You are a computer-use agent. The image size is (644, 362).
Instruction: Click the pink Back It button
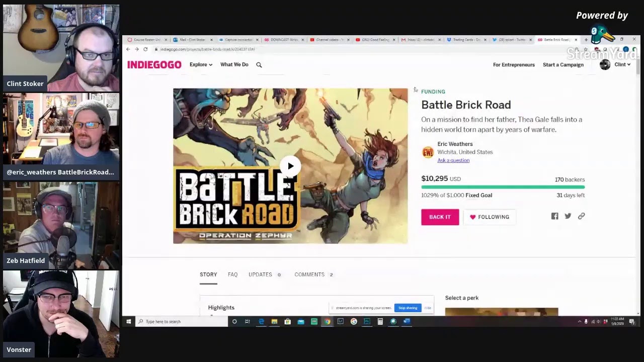pyautogui.click(x=440, y=217)
